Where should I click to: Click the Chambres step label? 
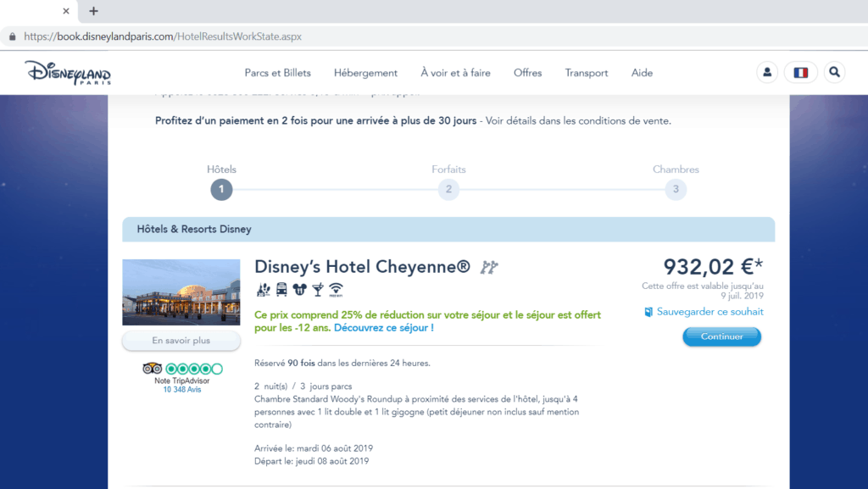click(x=676, y=169)
